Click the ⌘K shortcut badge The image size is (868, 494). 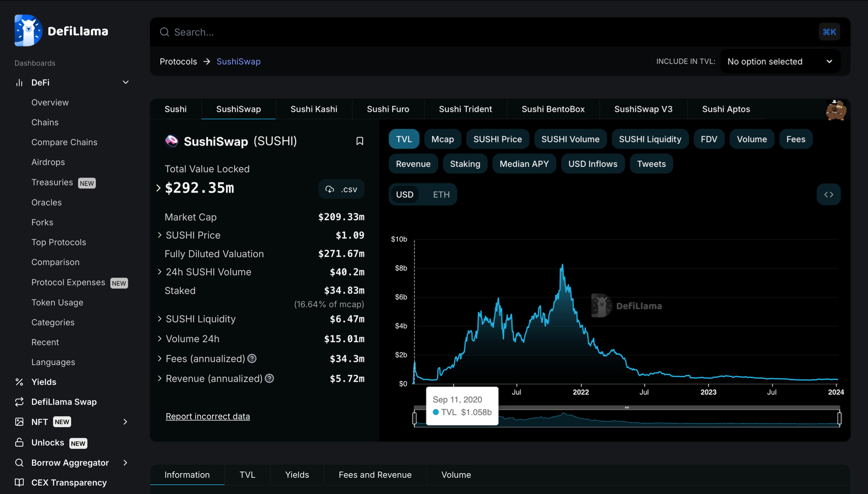(829, 32)
